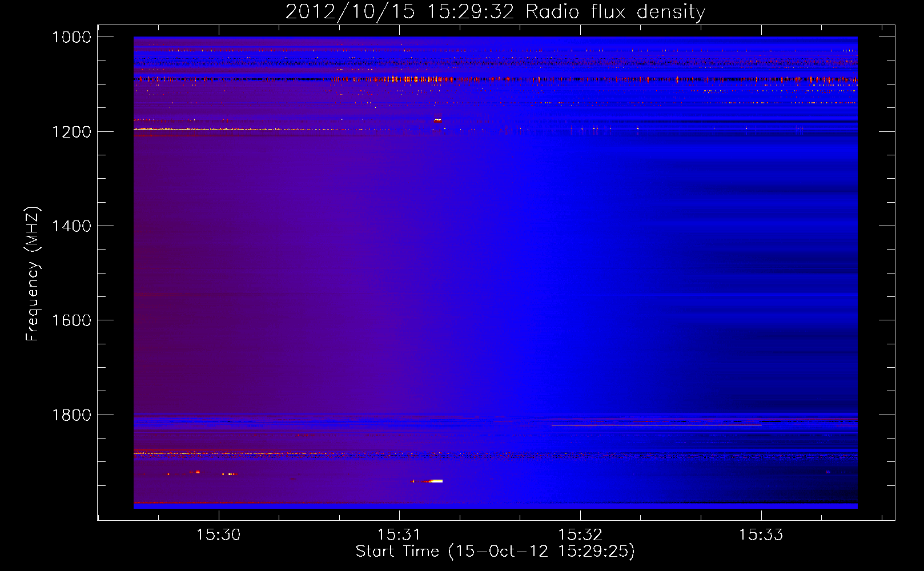Click the 'Start Time (15-Oct-12 15:29:25)' x-axis label
Image resolution: width=924 pixels, height=571 pixels.
tap(495, 551)
